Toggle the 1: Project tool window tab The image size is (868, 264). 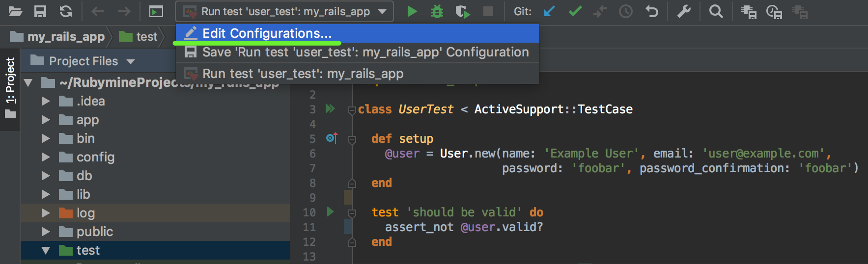10,88
